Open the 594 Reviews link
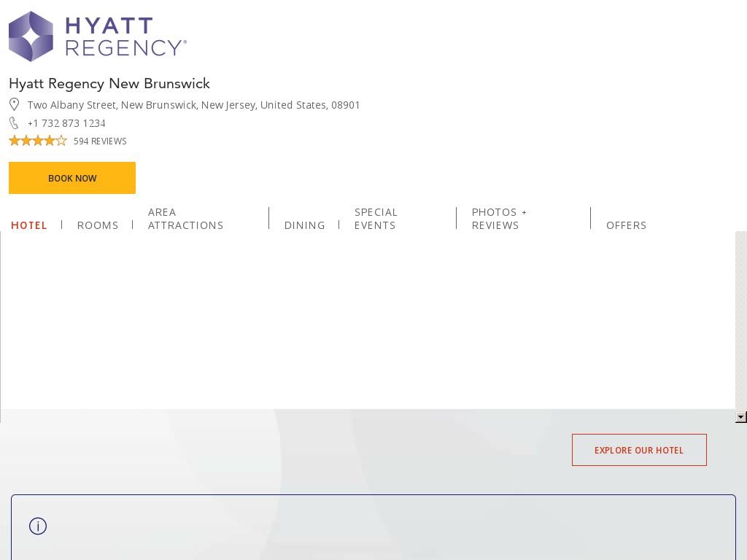Screen dimensions: 747x560 click(100, 141)
